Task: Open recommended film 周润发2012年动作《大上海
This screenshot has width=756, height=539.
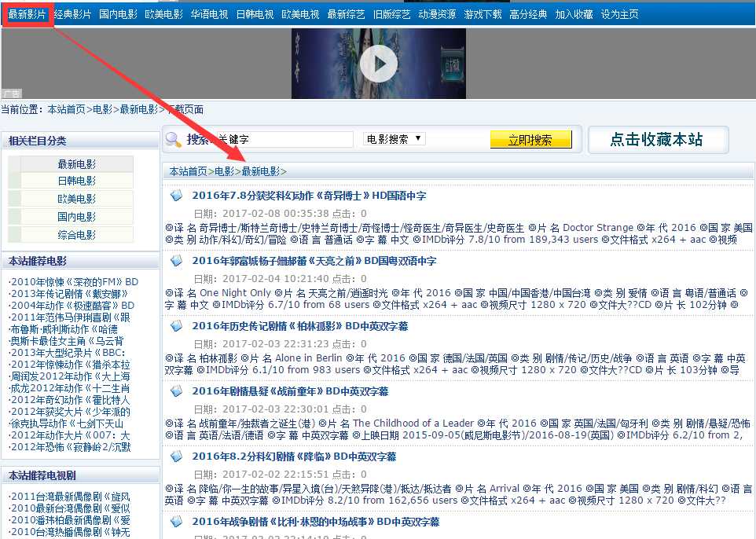Action: click(69, 376)
